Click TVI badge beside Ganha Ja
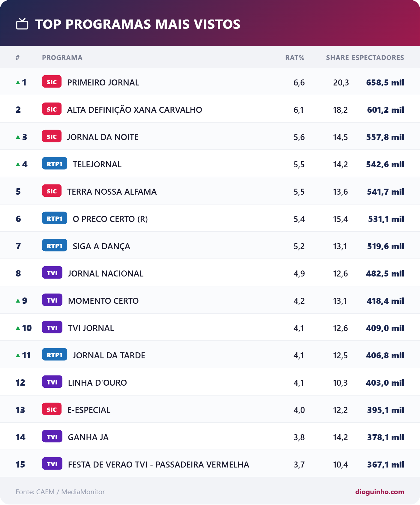Image resolution: width=420 pixels, height=505 pixels. pyautogui.click(x=52, y=437)
